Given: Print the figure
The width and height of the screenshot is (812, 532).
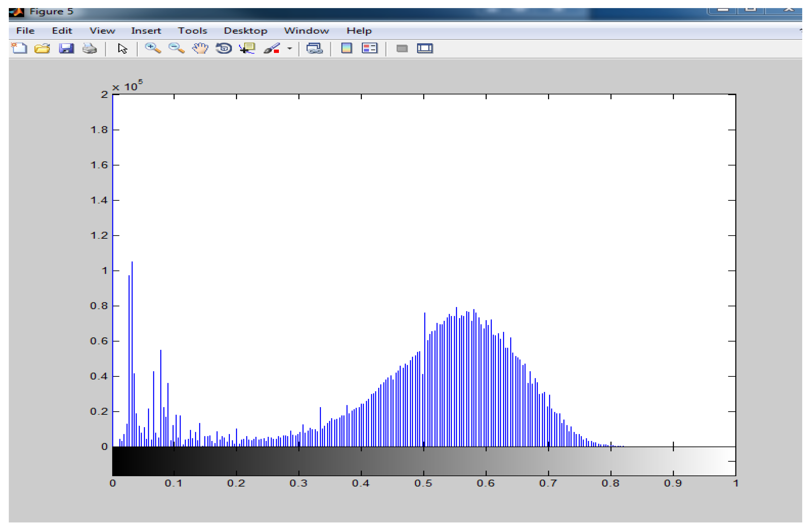Looking at the screenshot, I should coord(90,49).
